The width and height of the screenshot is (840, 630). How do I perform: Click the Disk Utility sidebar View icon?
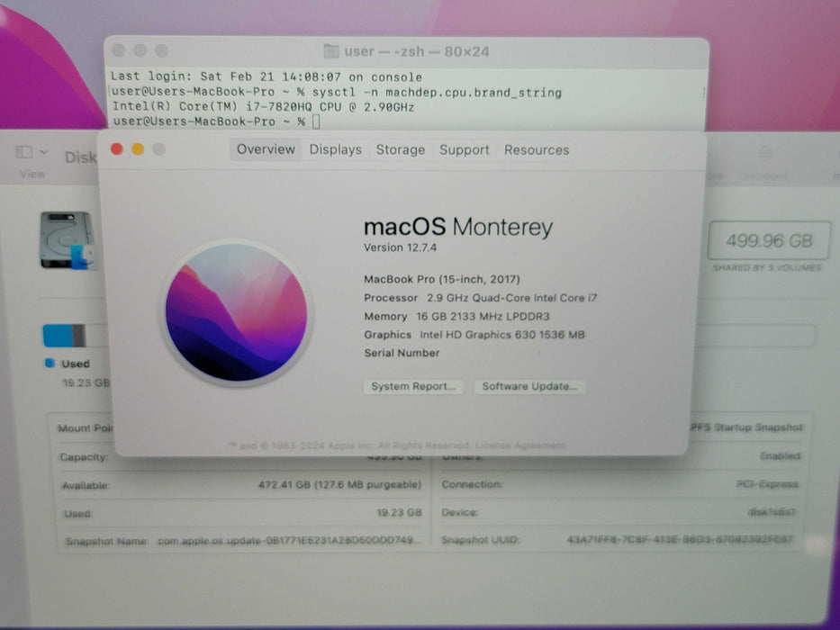pyautogui.click(x=24, y=152)
